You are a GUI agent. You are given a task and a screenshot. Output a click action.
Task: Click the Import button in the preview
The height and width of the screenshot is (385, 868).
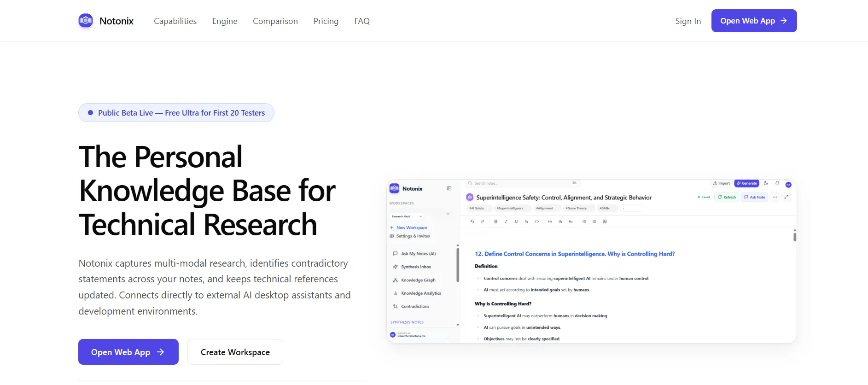722,183
